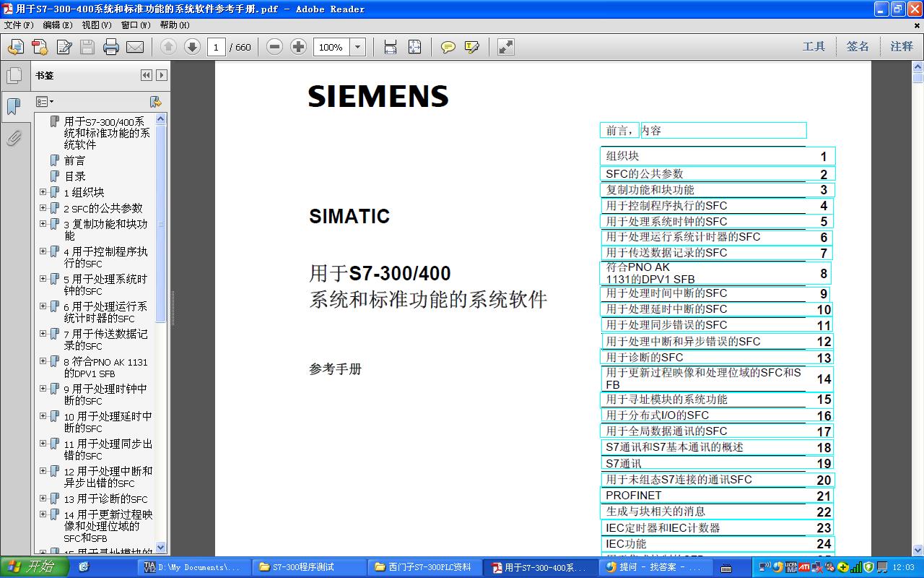Click the new bookmark icon in the bookmarks panel
The width and height of the screenshot is (924, 578).
(154, 102)
